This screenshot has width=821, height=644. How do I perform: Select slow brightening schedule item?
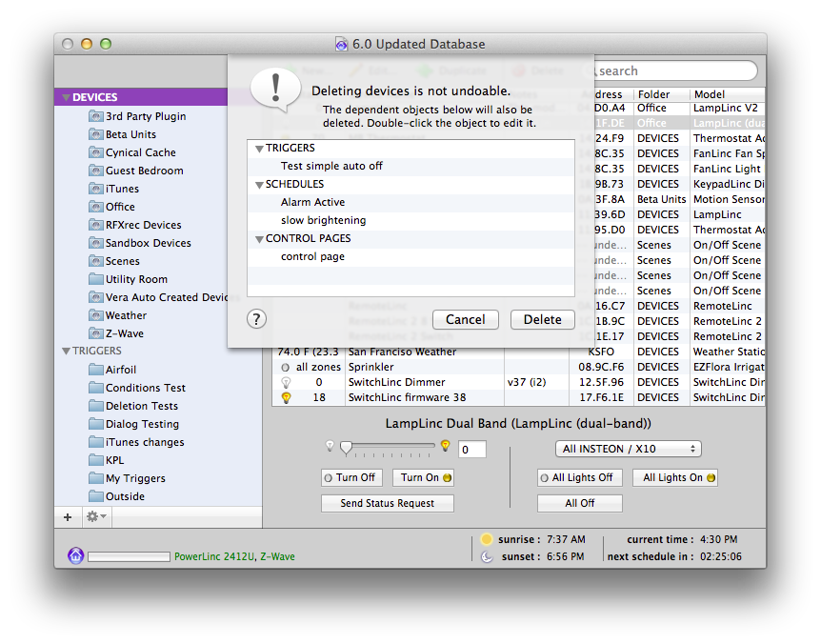pyautogui.click(x=323, y=220)
